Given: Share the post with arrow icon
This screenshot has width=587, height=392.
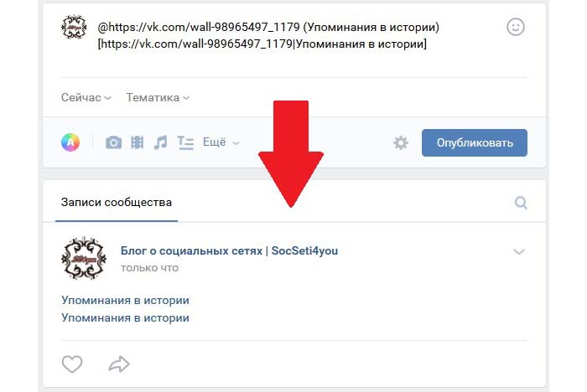Looking at the screenshot, I should (x=119, y=364).
